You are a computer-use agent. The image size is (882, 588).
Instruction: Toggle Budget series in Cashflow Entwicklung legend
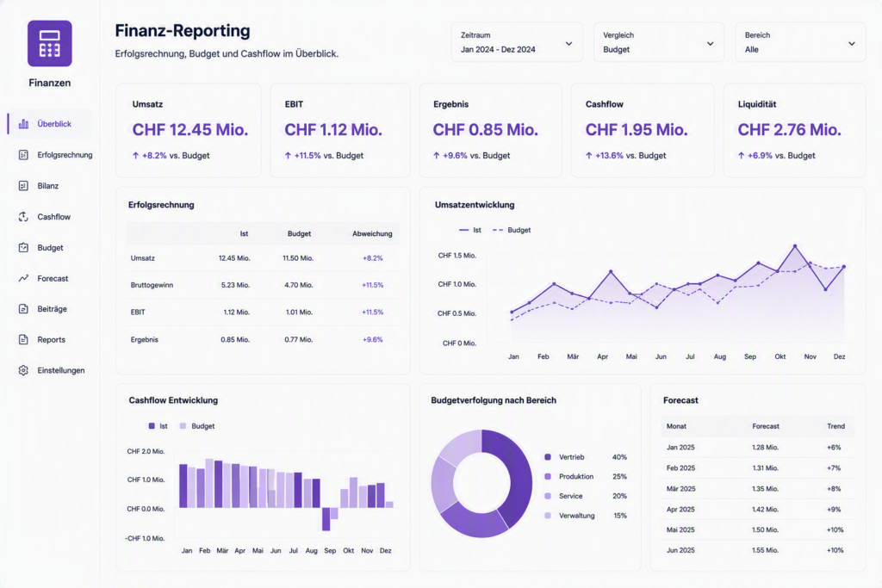point(197,426)
